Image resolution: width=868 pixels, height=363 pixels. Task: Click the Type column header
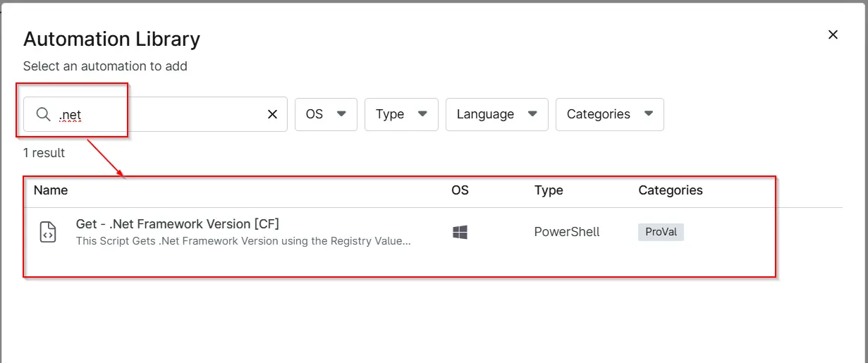pyautogui.click(x=549, y=190)
